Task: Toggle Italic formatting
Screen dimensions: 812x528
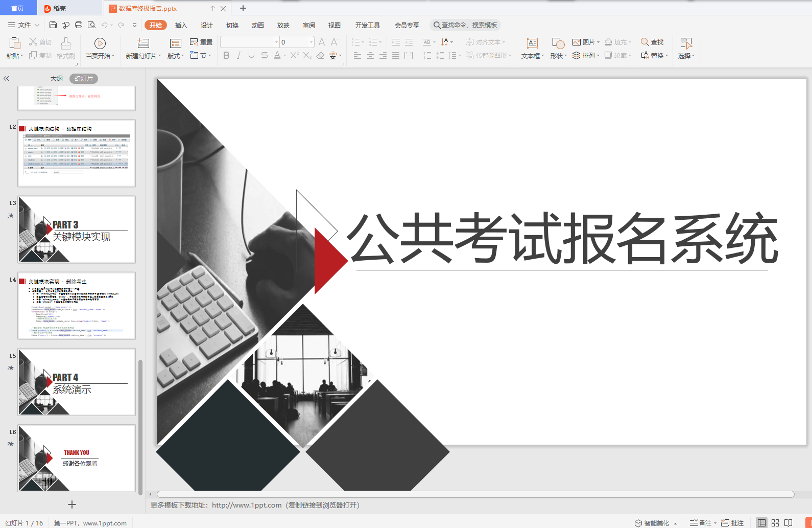Action: 238,55
